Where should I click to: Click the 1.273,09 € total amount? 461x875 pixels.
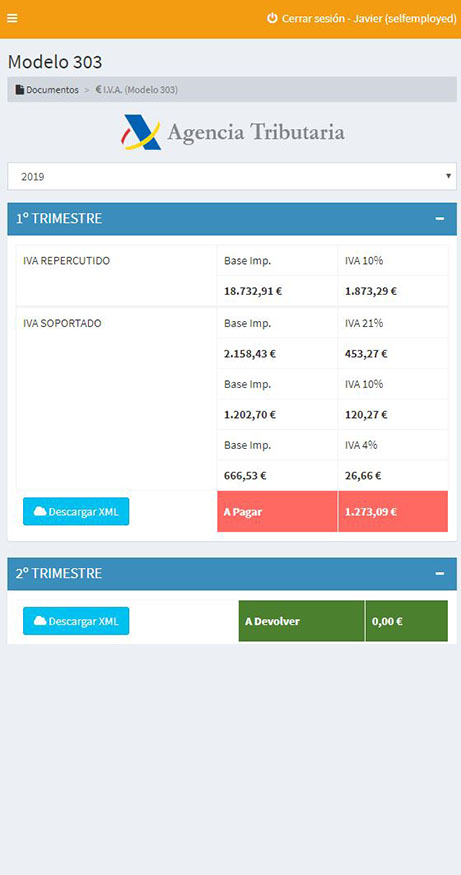click(x=371, y=511)
